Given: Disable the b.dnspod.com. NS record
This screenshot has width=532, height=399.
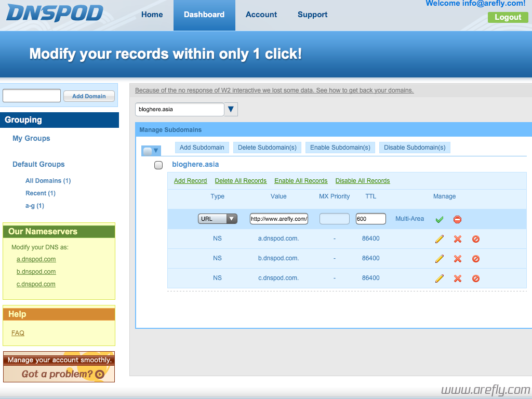Looking at the screenshot, I should click(x=476, y=259).
